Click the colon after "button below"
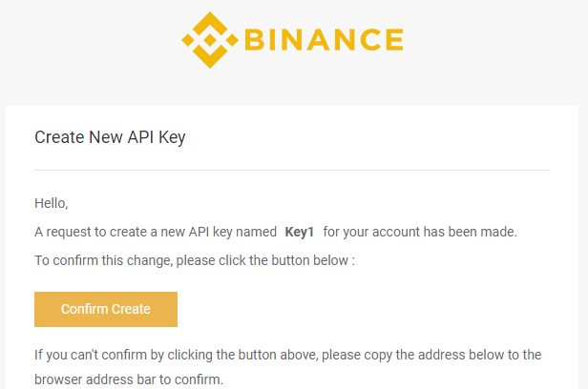 353,261
